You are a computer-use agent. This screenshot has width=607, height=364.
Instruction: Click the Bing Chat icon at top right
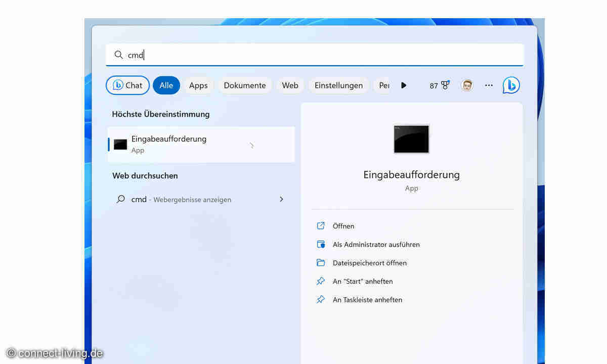click(511, 85)
